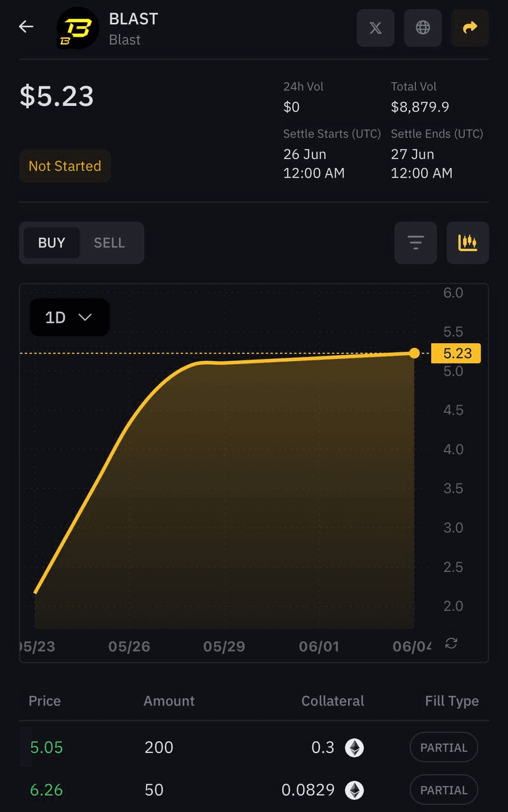508x812 pixels.
Task: Click the Fill Type column header
Action: click(x=451, y=701)
